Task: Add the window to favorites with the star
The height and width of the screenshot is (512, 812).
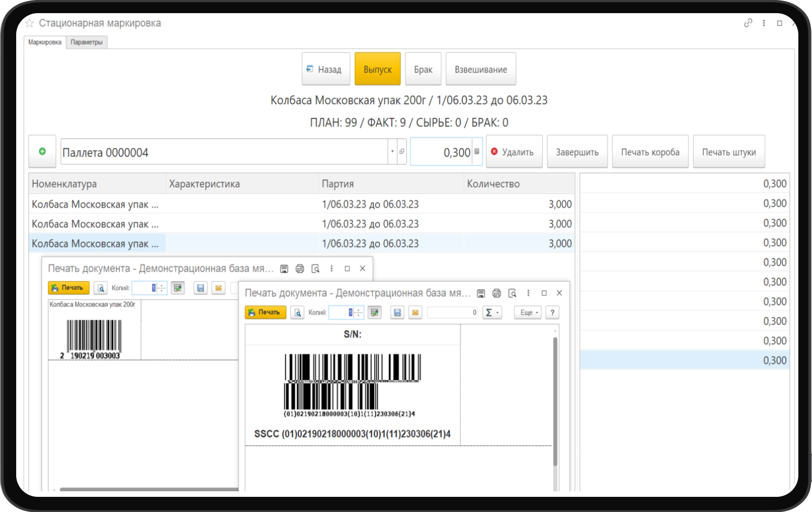Action: tap(29, 23)
